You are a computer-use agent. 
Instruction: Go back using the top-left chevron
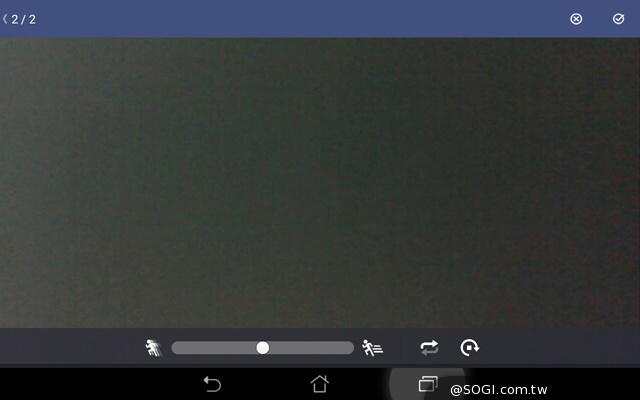coord(5,19)
